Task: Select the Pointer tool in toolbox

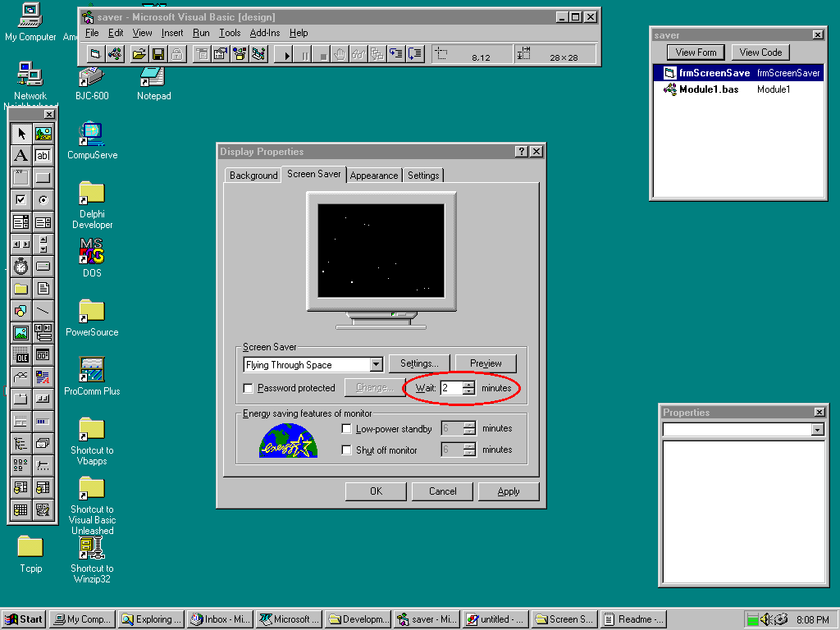Action: click(21, 134)
